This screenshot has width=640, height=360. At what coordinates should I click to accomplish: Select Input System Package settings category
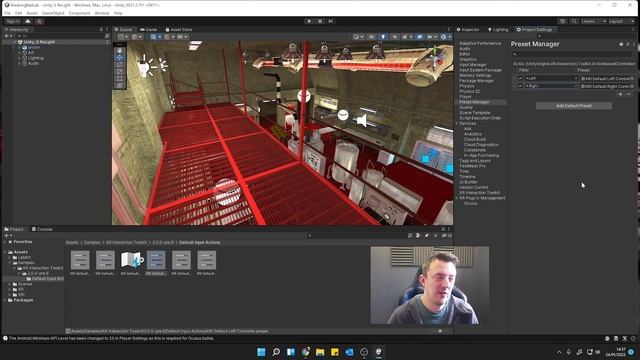(480, 70)
